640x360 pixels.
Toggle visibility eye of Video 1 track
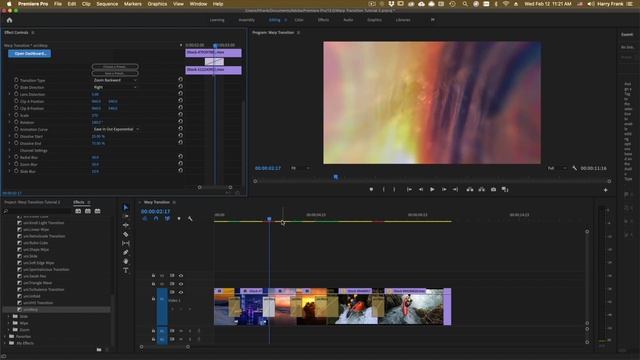(x=181, y=292)
